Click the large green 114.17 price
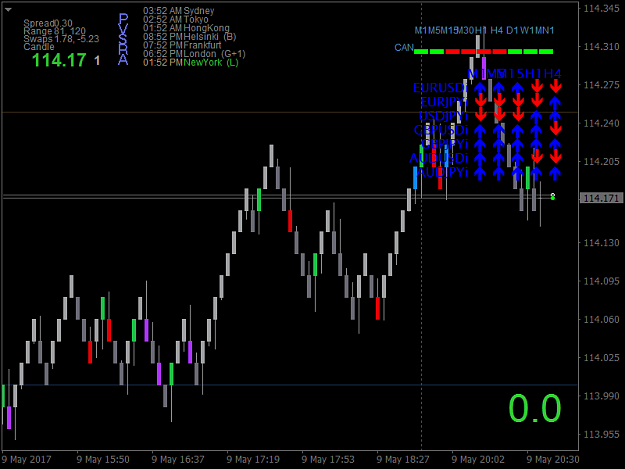Image resolution: width=625 pixels, height=469 pixels. tap(59, 60)
